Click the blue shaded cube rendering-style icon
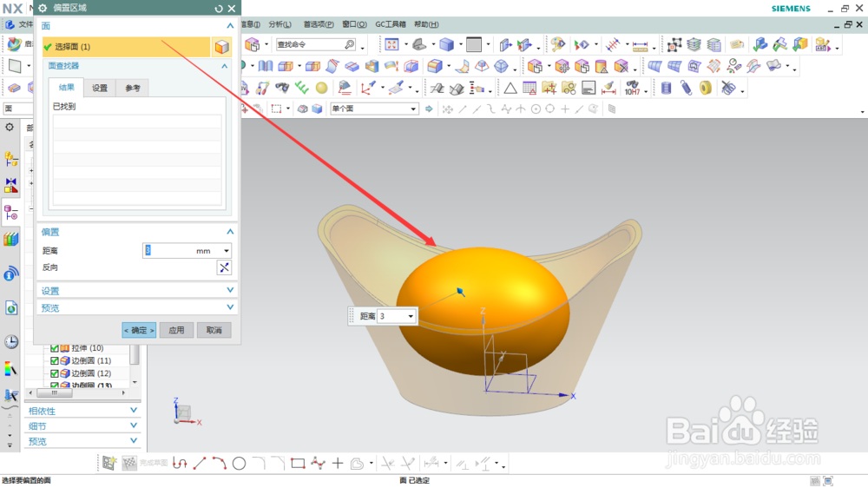The width and height of the screenshot is (868, 488). click(x=447, y=44)
